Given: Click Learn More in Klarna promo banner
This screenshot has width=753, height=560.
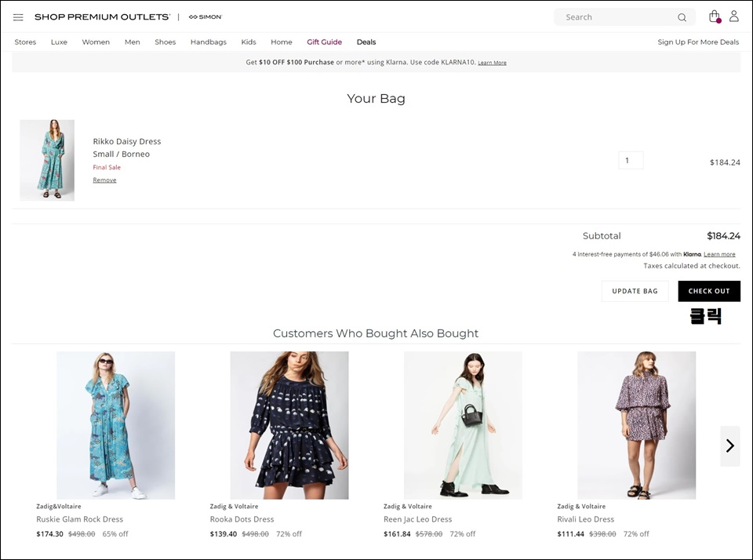Looking at the screenshot, I should click(x=493, y=63).
